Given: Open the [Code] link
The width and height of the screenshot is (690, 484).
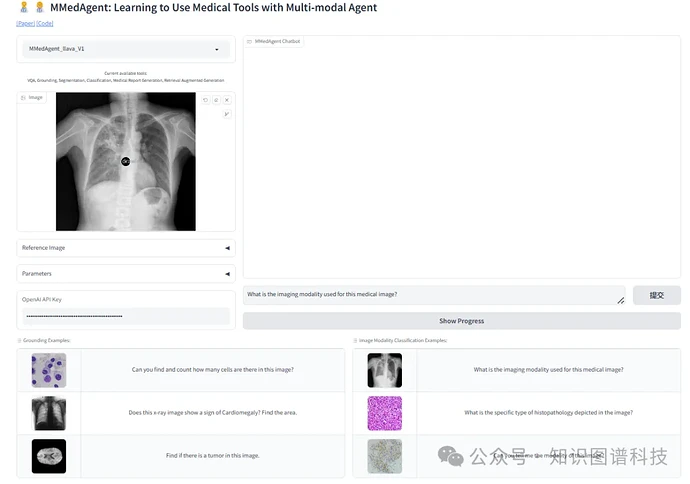Looking at the screenshot, I should (x=45, y=23).
